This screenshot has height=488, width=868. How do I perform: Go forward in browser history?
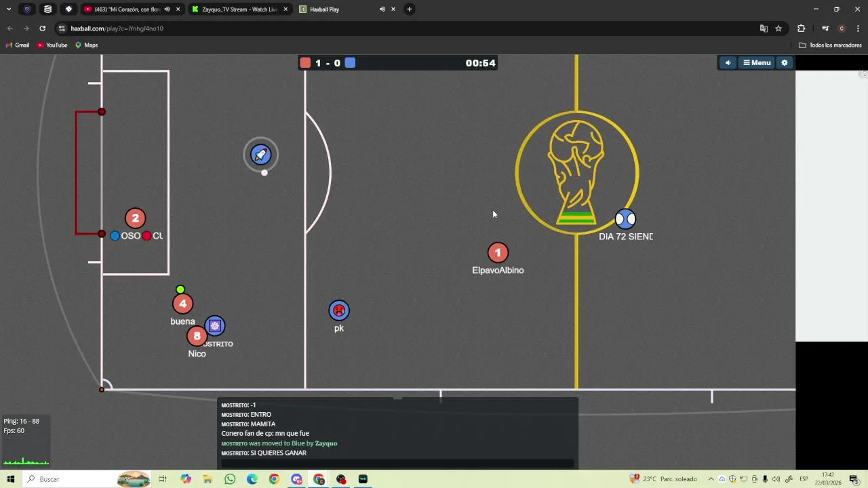tap(26, 28)
